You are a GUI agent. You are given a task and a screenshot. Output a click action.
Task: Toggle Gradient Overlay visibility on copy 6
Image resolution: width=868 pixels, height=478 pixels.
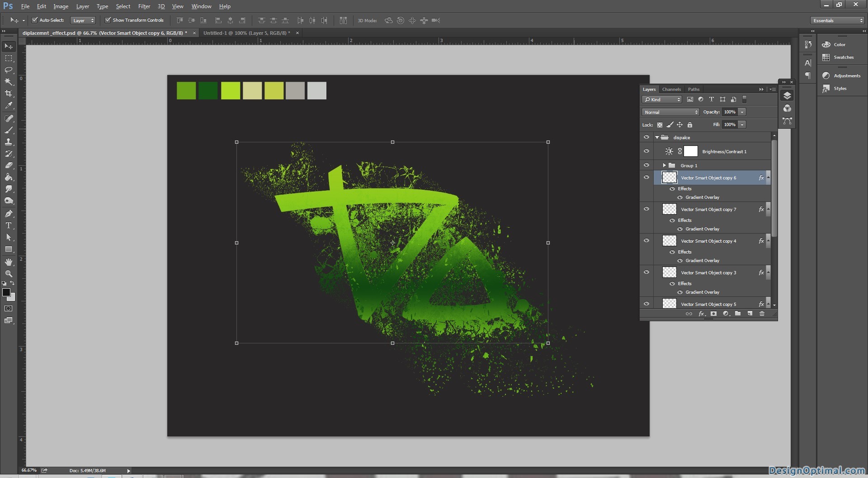[680, 197]
